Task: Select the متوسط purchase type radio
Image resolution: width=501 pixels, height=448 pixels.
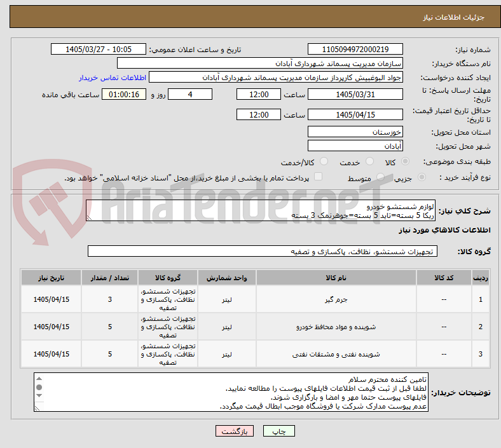Action: tap(380, 177)
